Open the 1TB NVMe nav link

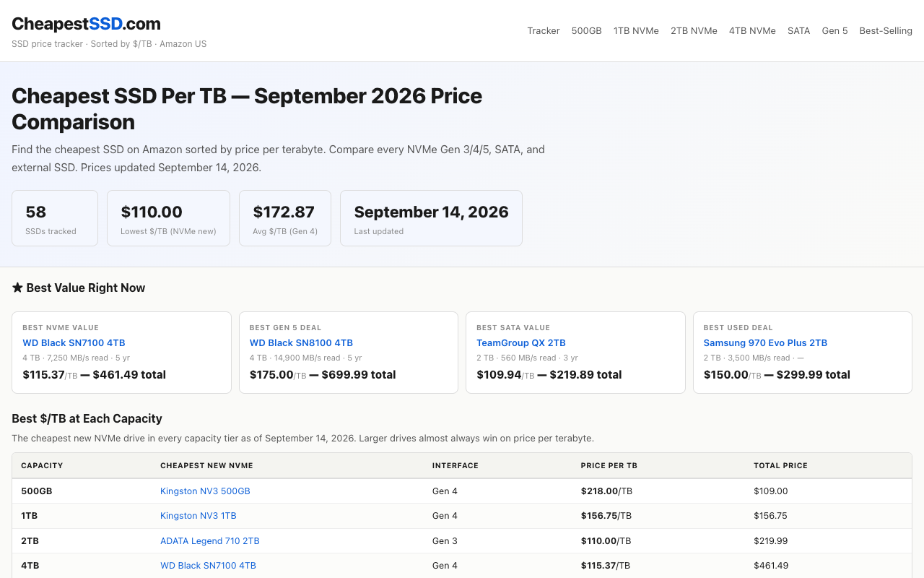click(636, 31)
